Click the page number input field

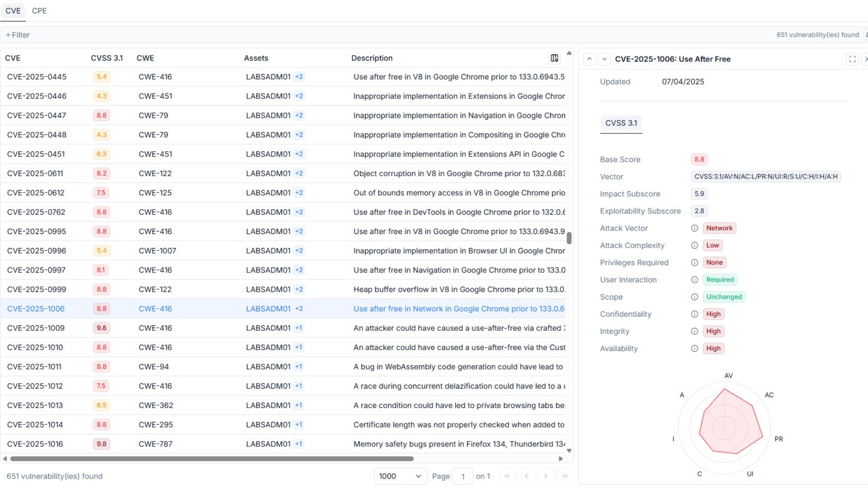[x=463, y=476]
